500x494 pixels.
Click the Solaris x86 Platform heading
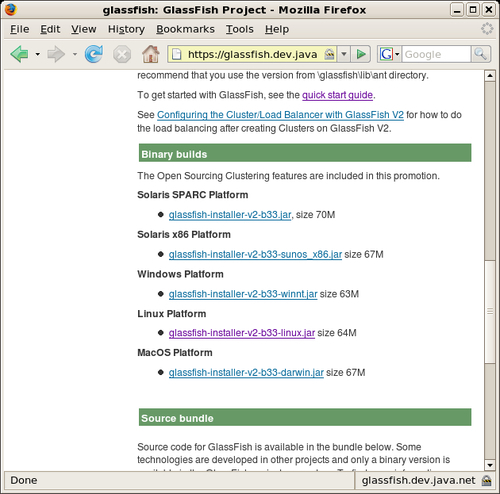(184, 235)
